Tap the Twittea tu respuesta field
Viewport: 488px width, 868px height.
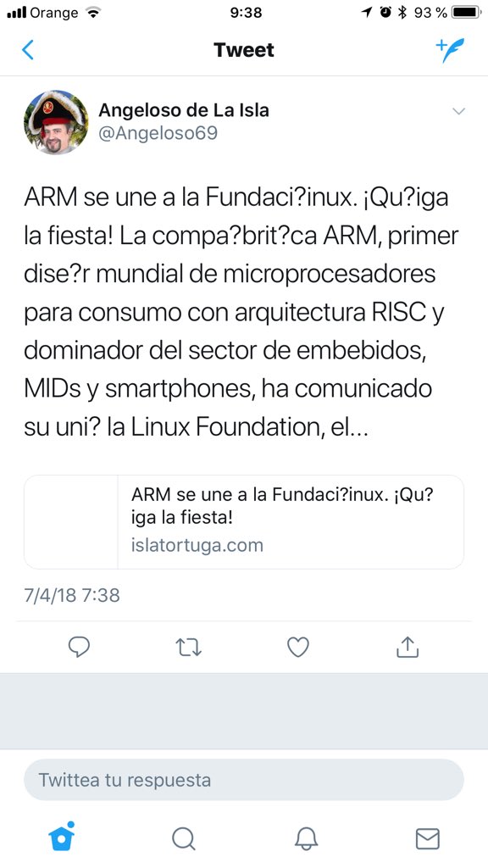(244, 780)
